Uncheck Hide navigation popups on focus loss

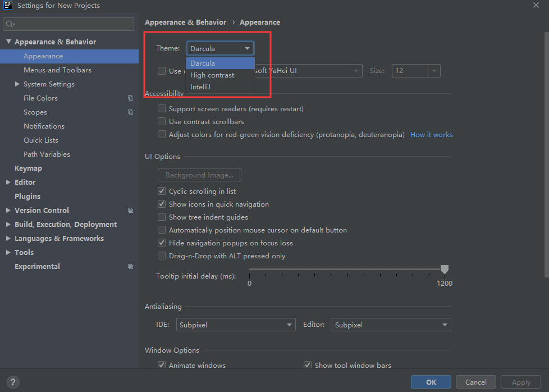(162, 243)
